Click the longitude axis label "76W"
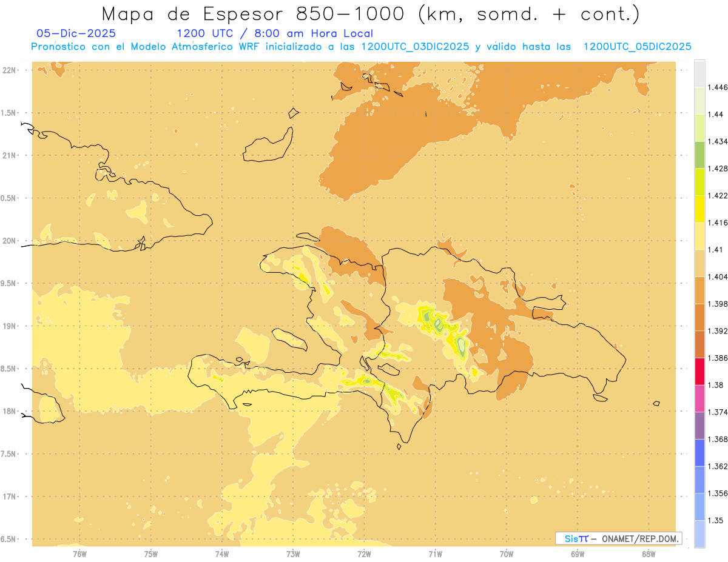Screen dimensions: 728x562 click(x=79, y=554)
